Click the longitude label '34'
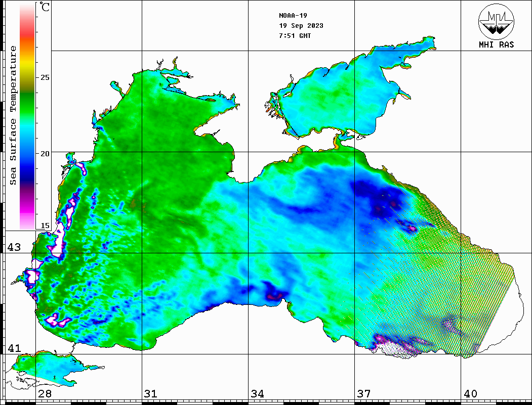The image size is (532, 405). point(258,393)
